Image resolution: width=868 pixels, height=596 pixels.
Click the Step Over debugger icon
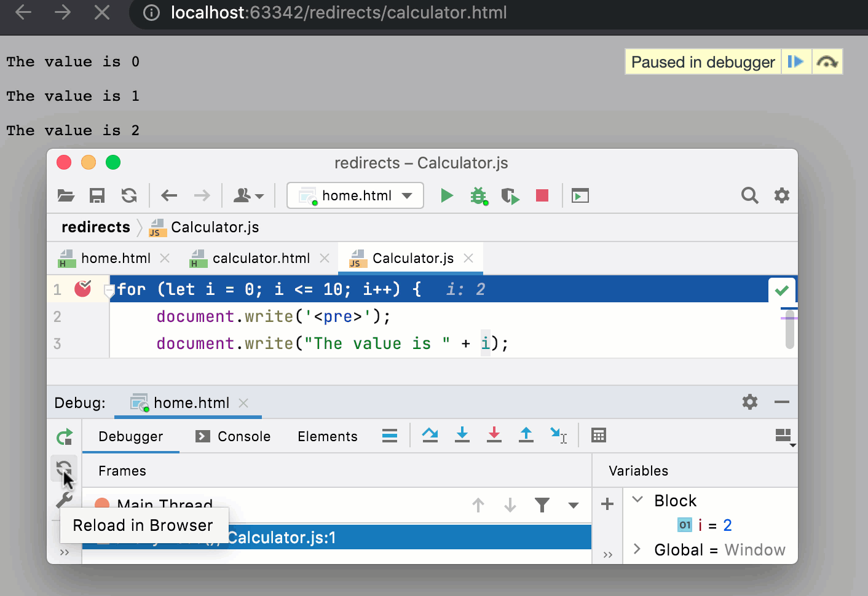430,435
